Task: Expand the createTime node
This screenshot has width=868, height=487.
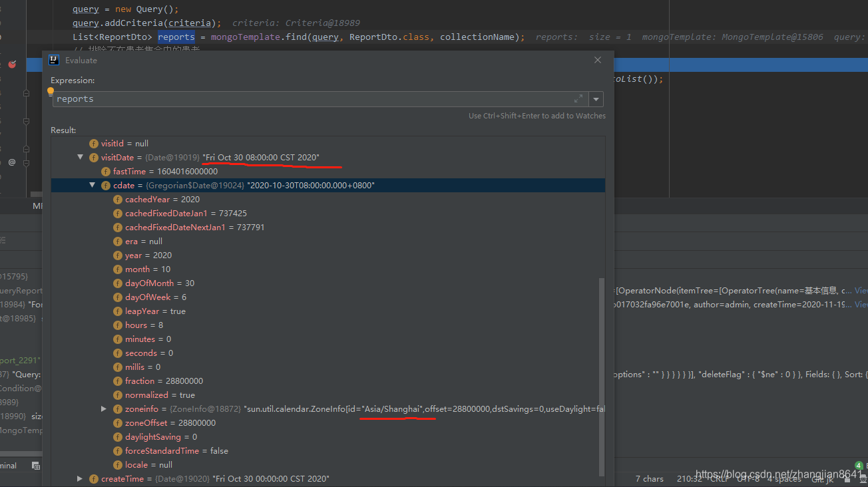Action: (x=80, y=478)
